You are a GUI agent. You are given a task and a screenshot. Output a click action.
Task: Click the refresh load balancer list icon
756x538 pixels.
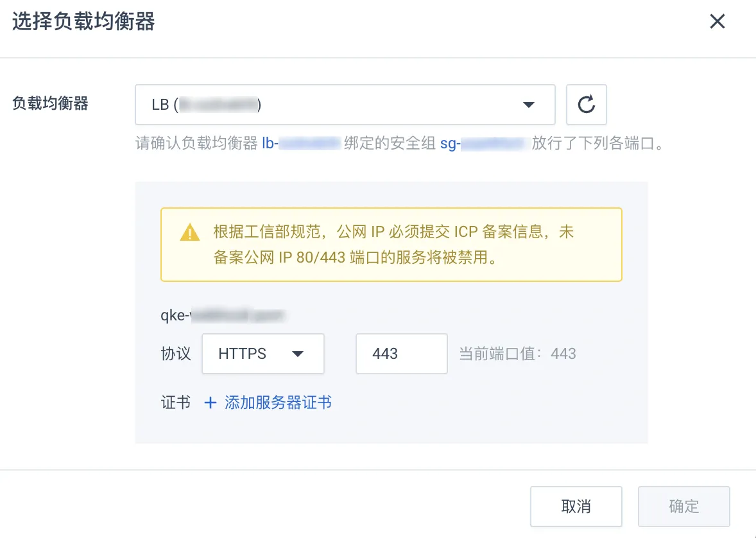(587, 105)
